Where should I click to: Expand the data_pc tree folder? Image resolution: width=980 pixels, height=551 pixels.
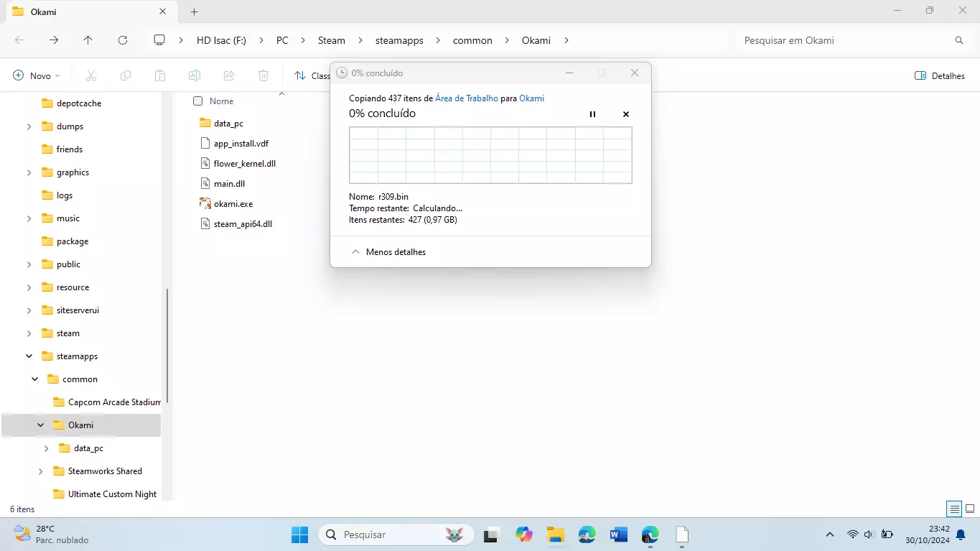click(x=47, y=448)
